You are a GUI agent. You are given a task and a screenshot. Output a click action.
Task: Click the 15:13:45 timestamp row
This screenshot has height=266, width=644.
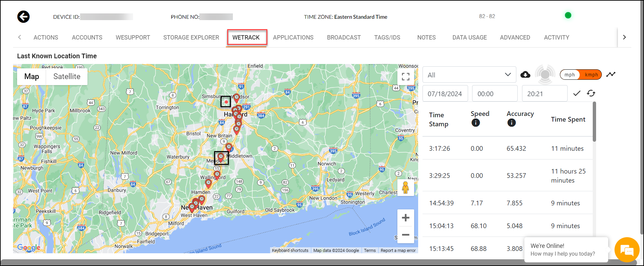coord(507,249)
